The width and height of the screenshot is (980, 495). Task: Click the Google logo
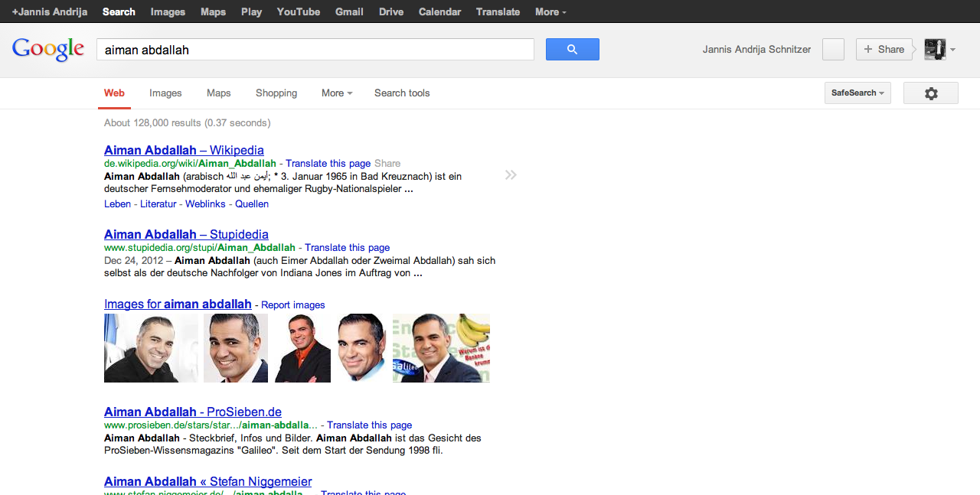click(48, 49)
